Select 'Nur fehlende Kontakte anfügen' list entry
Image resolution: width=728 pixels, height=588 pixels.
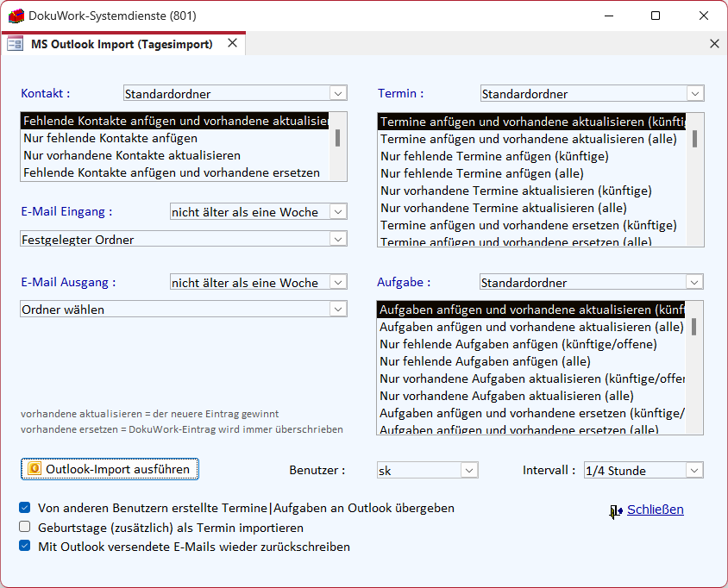click(x=110, y=138)
